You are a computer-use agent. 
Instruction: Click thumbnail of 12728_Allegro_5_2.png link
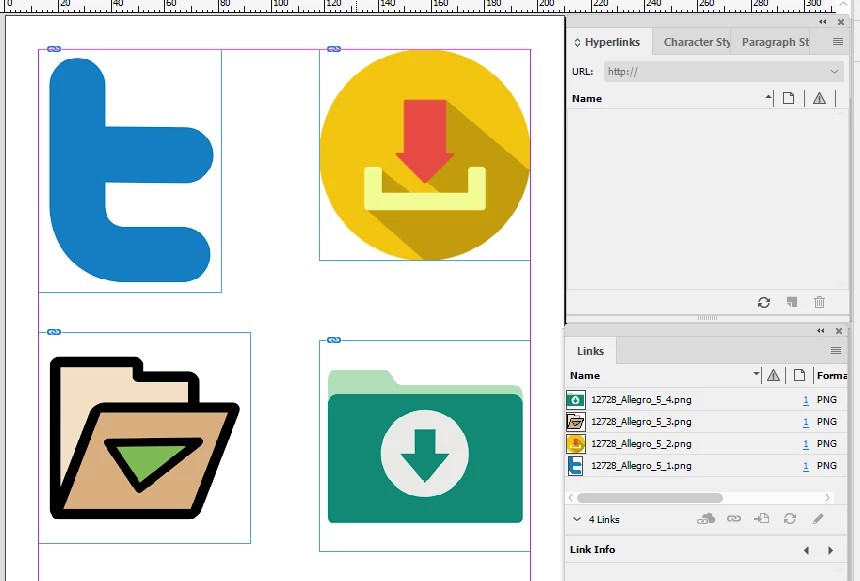tap(576, 443)
